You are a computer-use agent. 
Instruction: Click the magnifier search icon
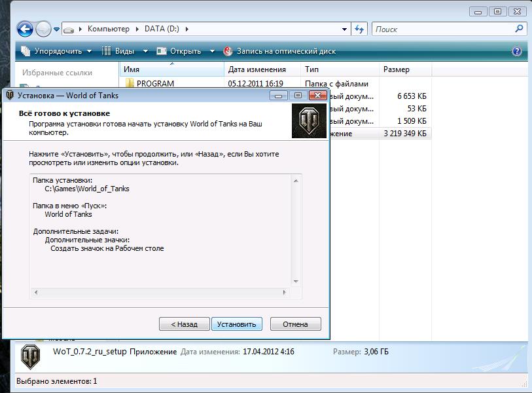pos(519,29)
